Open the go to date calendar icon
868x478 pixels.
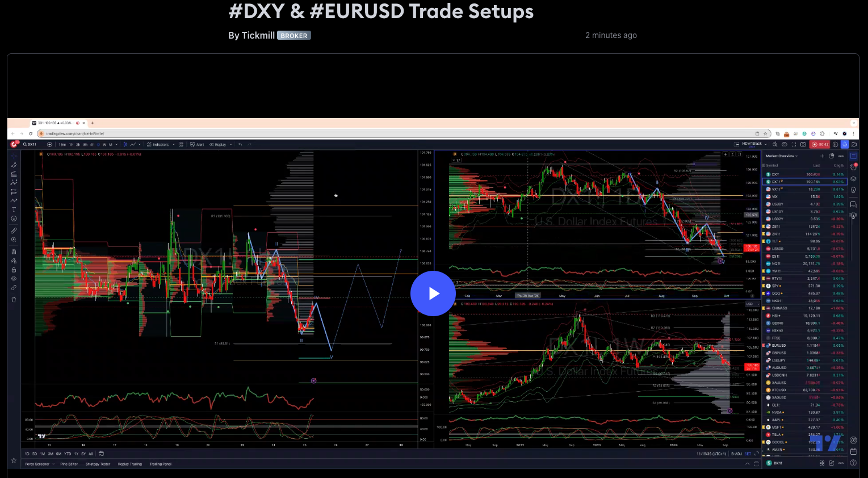[x=101, y=454]
